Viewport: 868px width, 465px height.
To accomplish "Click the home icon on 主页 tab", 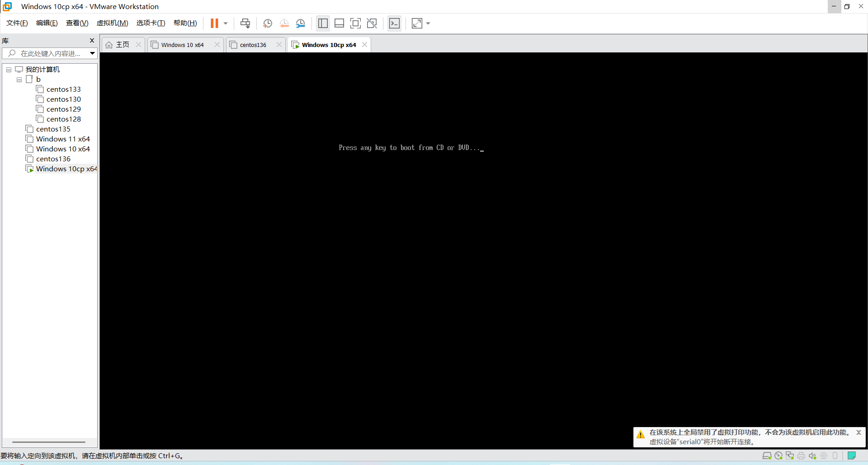I will coord(109,45).
